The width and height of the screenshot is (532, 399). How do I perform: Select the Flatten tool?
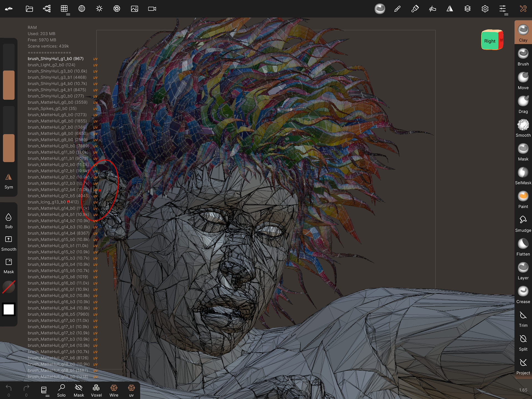[523, 247]
